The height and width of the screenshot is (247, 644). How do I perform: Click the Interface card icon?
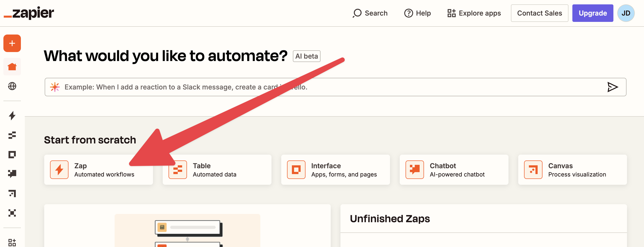point(296,170)
